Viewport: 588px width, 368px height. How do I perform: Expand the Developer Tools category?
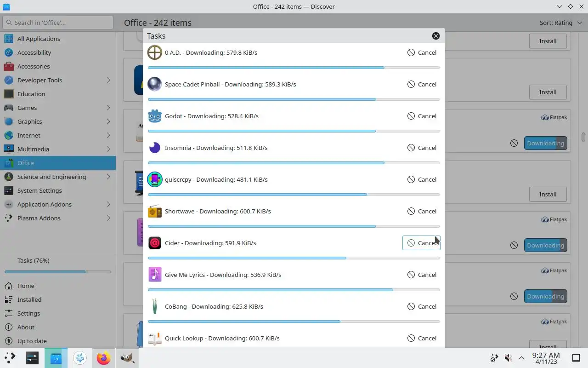coord(108,80)
